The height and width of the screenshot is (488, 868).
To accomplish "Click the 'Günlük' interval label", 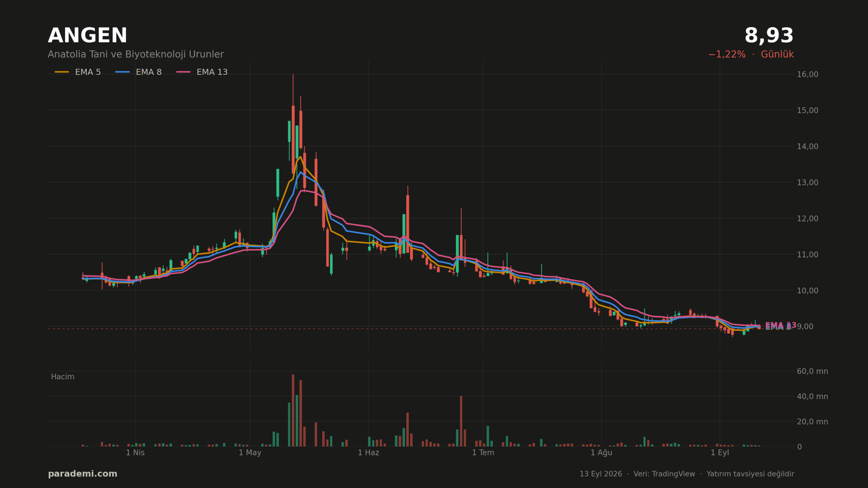I will coord(777,55).
